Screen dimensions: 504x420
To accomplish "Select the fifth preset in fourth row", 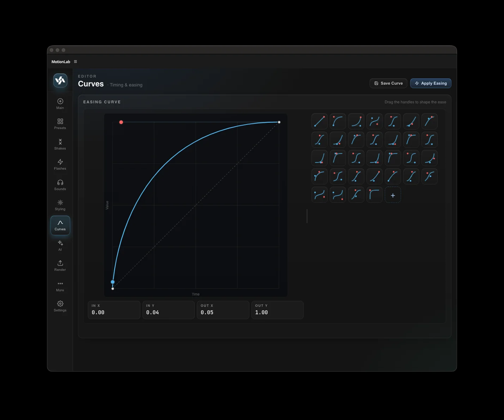I will (393, 176).
